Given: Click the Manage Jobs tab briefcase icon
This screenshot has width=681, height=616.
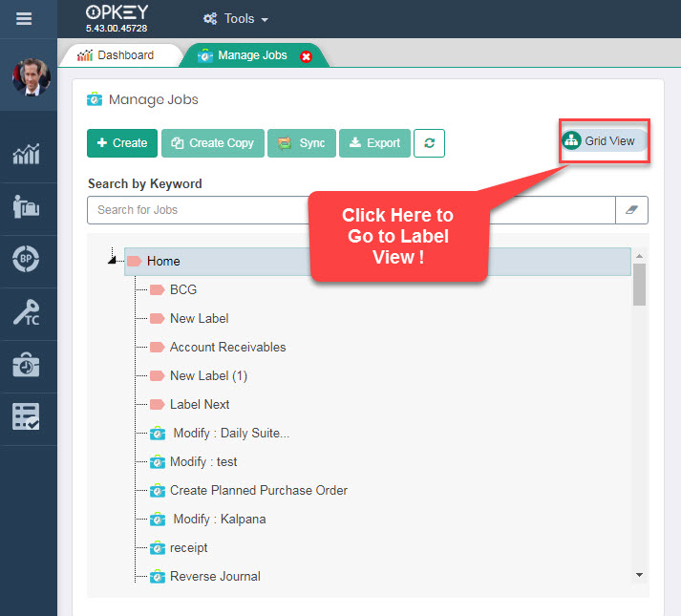Looking at the screenshot, I should (x=205, y=56).
